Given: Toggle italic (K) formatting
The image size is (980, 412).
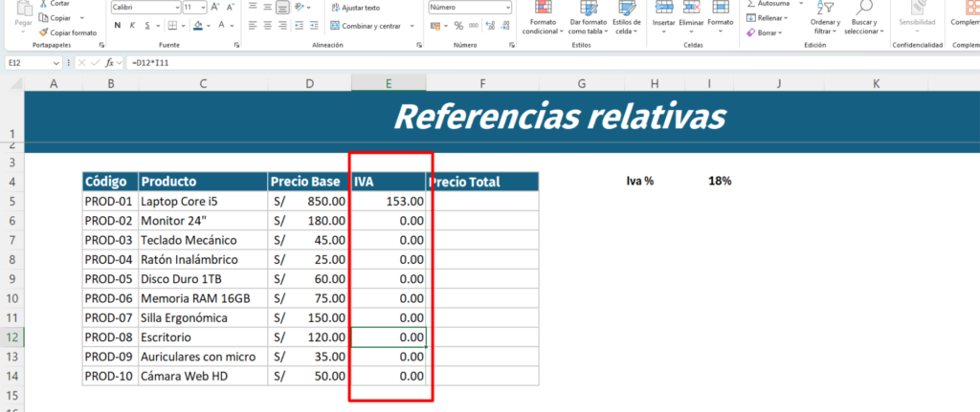Looking at the screenshot, I should [x=132, y=26].
